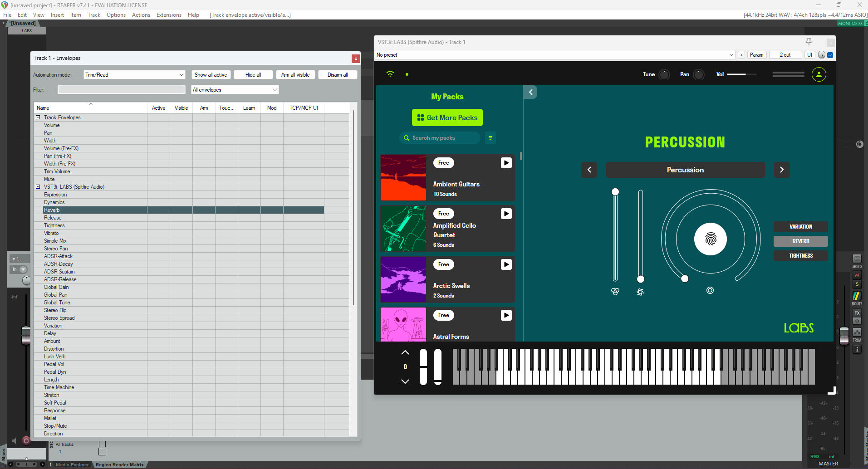Screen dimensions: 868x469
Task: Click Show all active button
Action: [211, 75]
